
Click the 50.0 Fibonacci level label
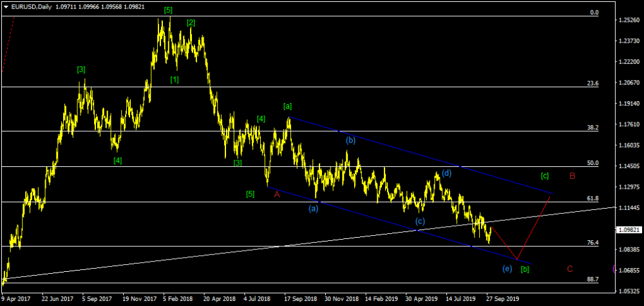(594, 163)
